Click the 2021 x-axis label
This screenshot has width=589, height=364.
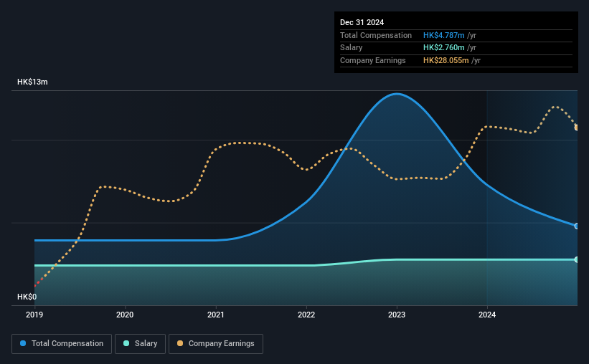tap(216, 315)
